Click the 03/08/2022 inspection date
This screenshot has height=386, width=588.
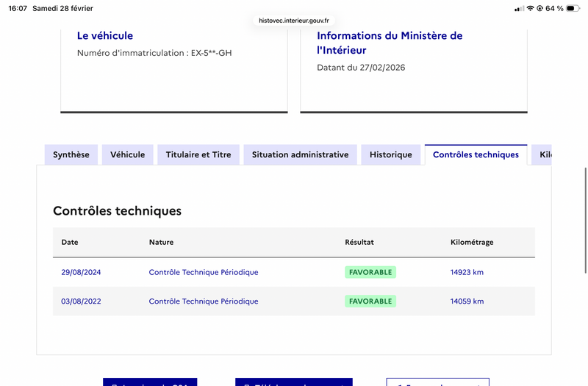81,301
